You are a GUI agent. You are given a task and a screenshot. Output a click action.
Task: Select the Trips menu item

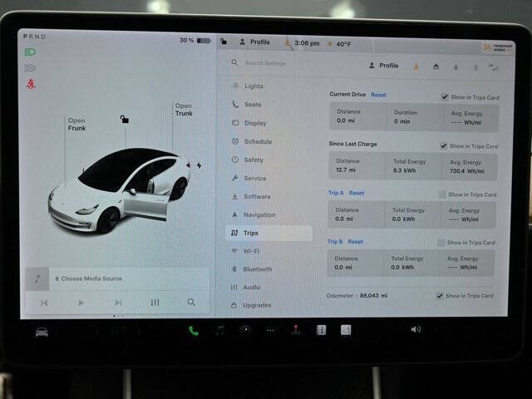269,233
